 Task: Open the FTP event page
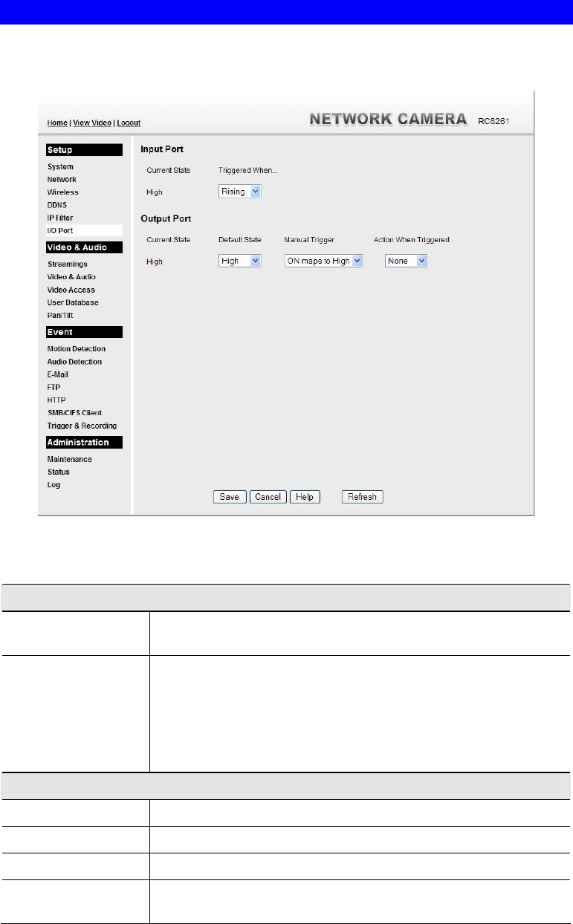point(54,387)
